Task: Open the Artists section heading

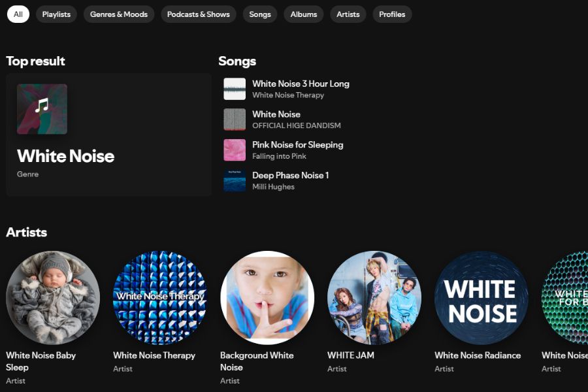Action: 27,232
